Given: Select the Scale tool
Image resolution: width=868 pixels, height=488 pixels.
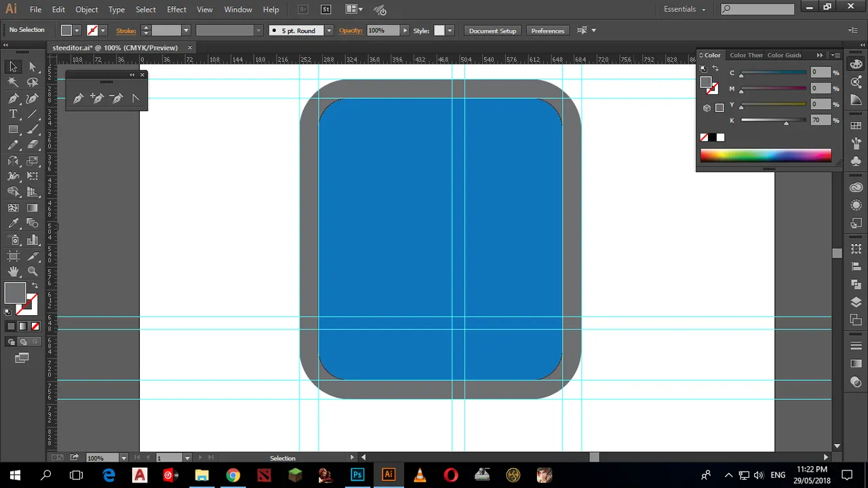Looking at the screenshot, I should point(33,161).
